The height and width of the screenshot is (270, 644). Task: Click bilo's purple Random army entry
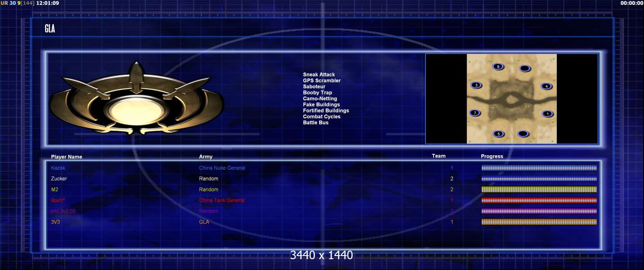(209, 211)
